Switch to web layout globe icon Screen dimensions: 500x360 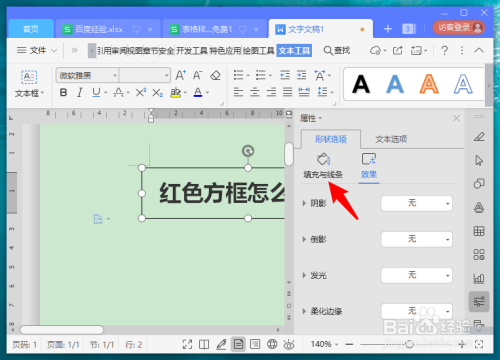pyautogui.click(x=272, y=344)
